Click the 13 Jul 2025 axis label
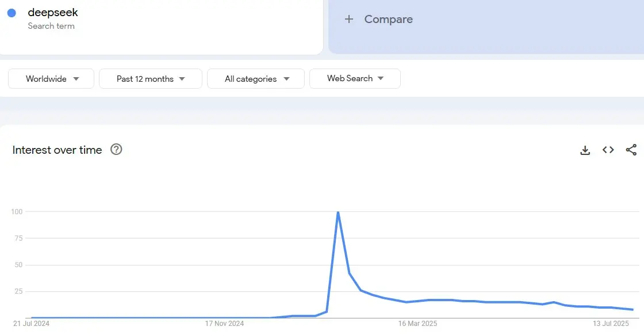644x334 pixels. 611,323
